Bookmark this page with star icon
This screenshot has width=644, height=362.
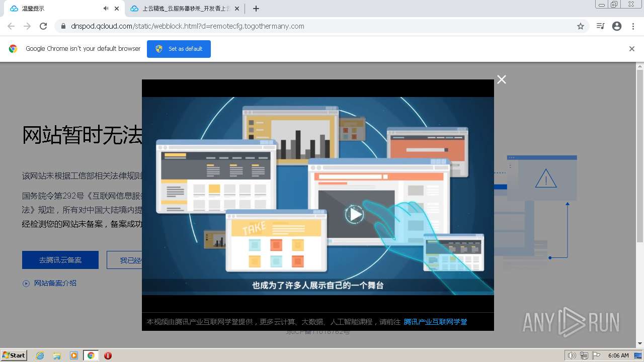coord(581,26)
